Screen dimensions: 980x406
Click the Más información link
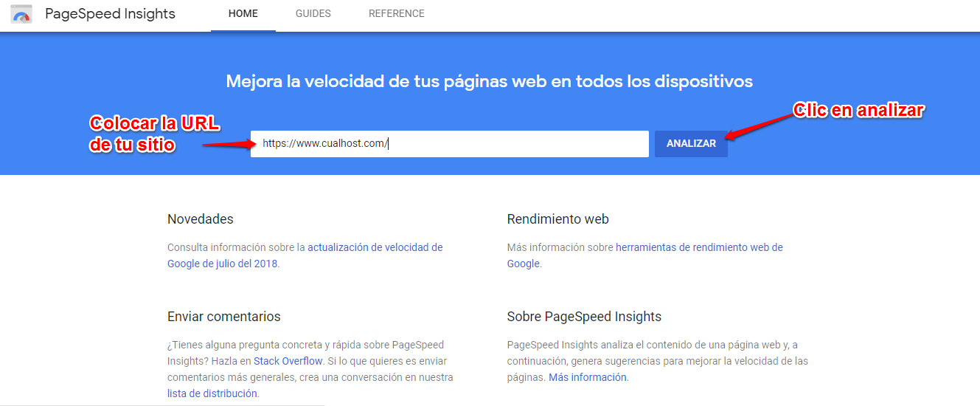[588, 377]
